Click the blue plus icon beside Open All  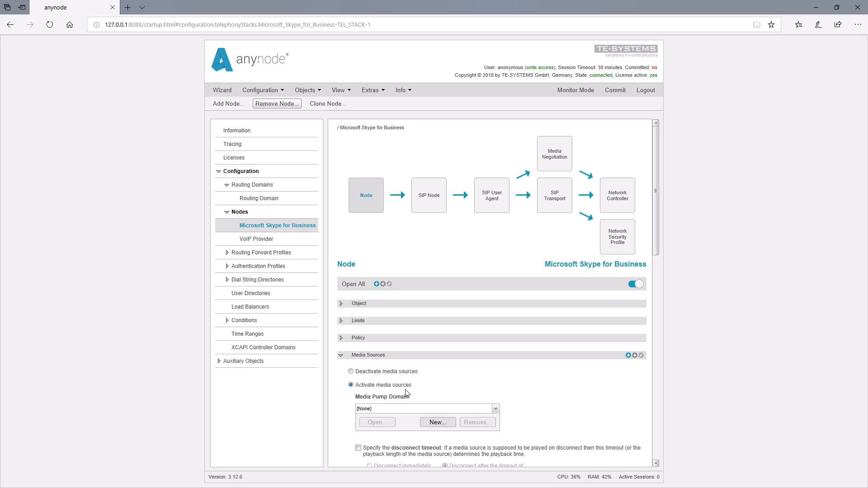[376, 284]
